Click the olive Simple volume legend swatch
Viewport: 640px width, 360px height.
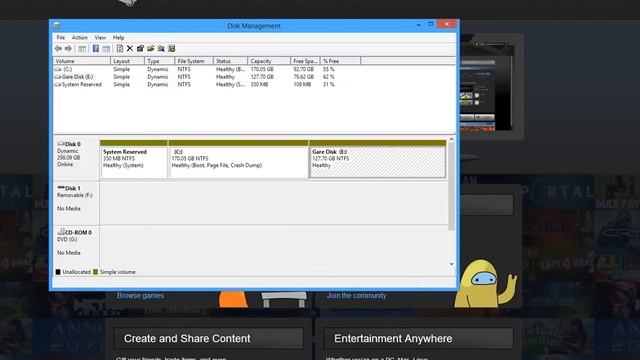tap(96, 272)
